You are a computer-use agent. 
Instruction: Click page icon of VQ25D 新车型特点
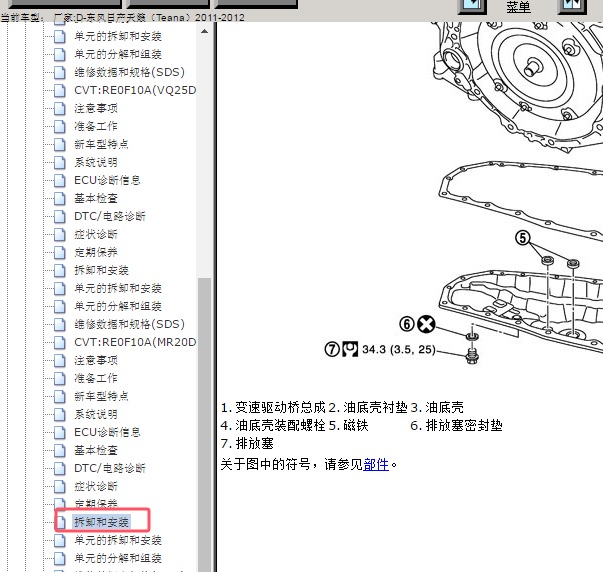[60, 144]
